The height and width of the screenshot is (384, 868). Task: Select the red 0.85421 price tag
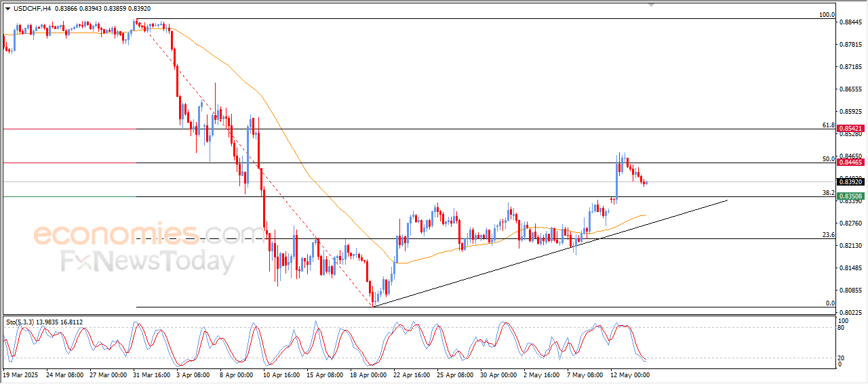point(850,129)
